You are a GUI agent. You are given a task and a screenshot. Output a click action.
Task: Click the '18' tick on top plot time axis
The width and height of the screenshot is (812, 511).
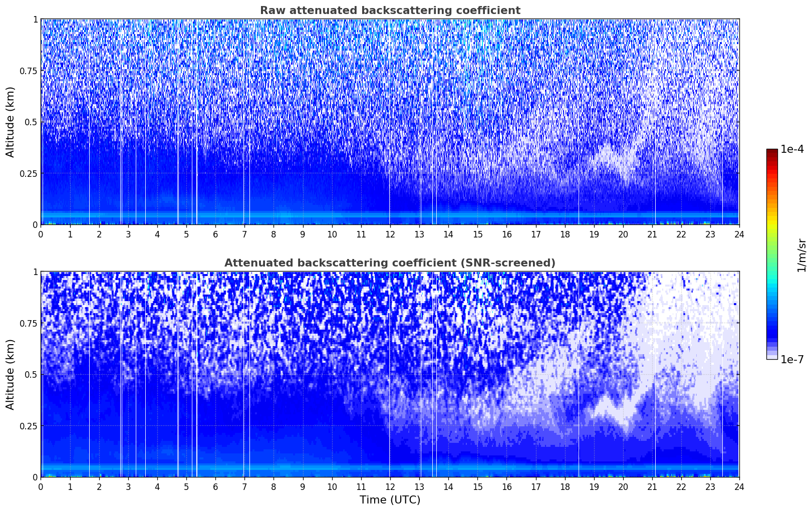tap(565, 234)
